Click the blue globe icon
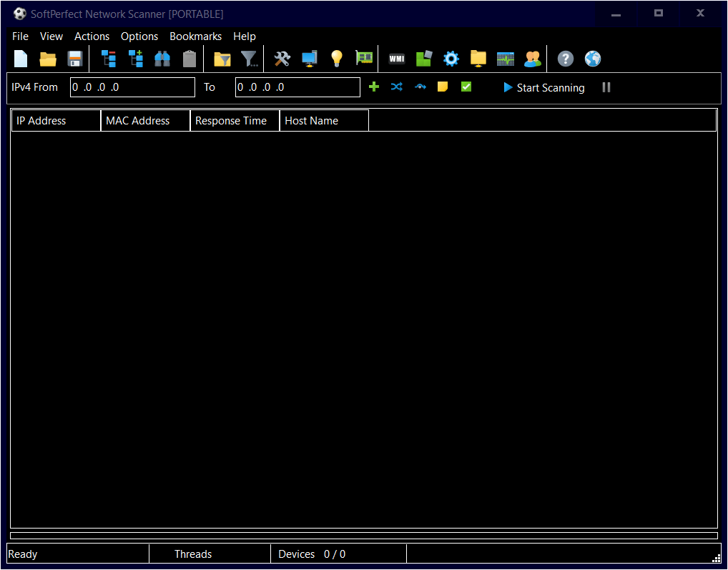The image size is (728, 570). click(593, 59)
